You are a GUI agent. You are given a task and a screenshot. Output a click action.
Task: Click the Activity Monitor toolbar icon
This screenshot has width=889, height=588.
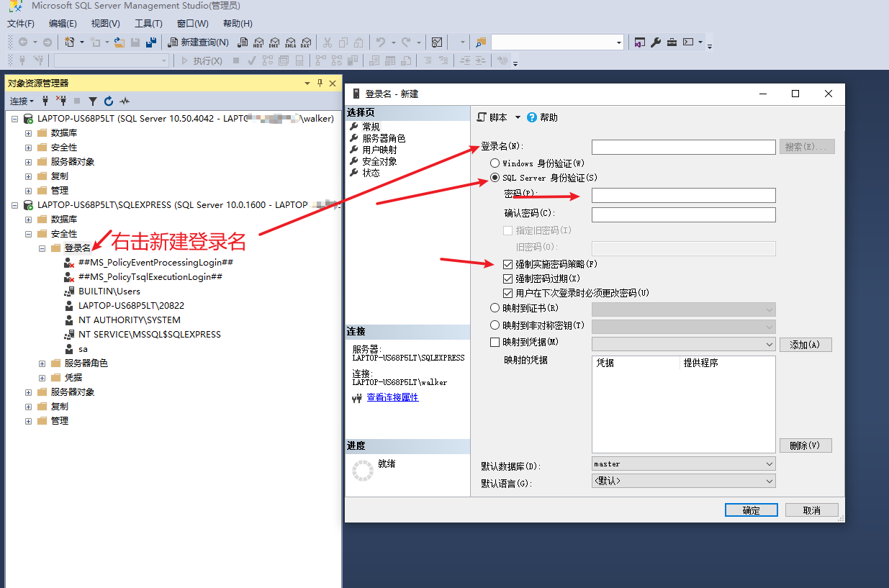[436, 42]
